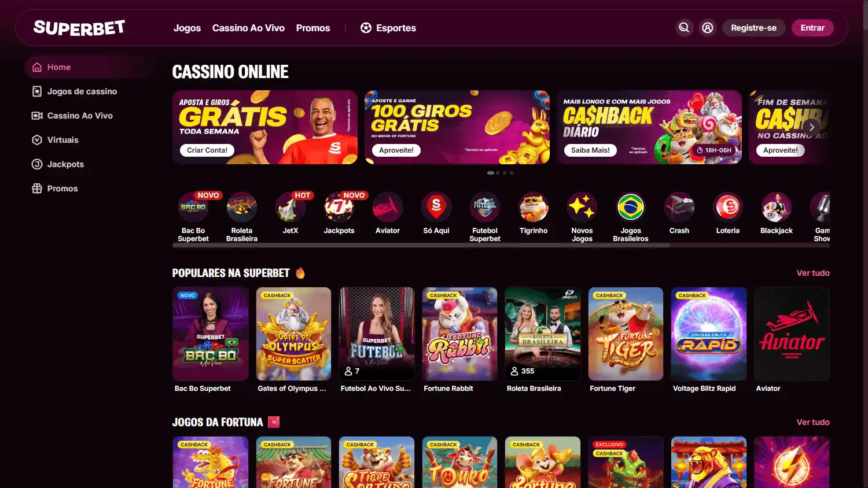
Task: Click the Superbet logo
Action: (79, 28)
